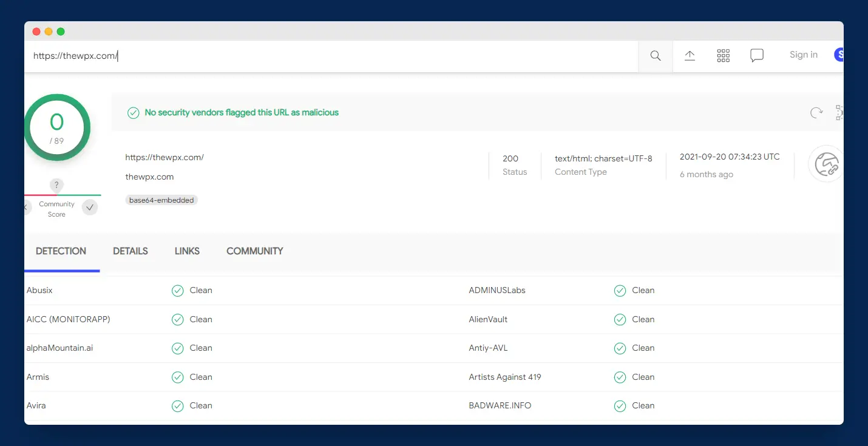Viewport: 868px width, 446px height.
Task: Click the green check icon in the banner
Action: click(x=134, y=113)
